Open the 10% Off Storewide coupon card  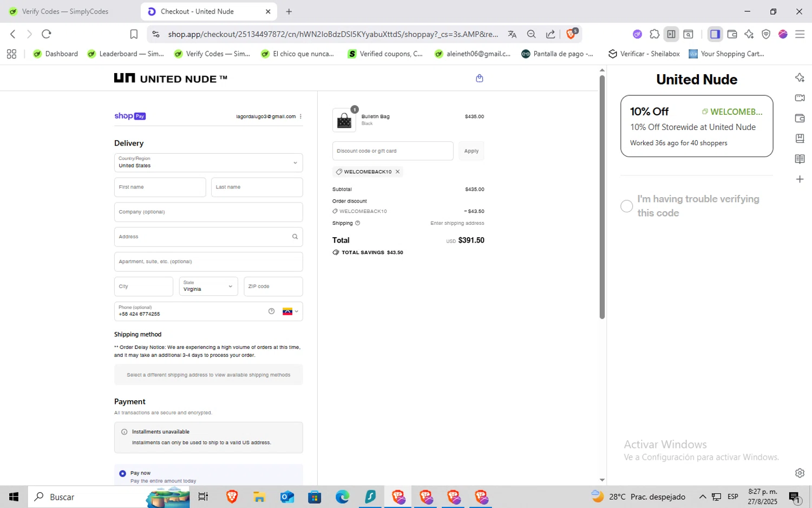coord(697,126)
